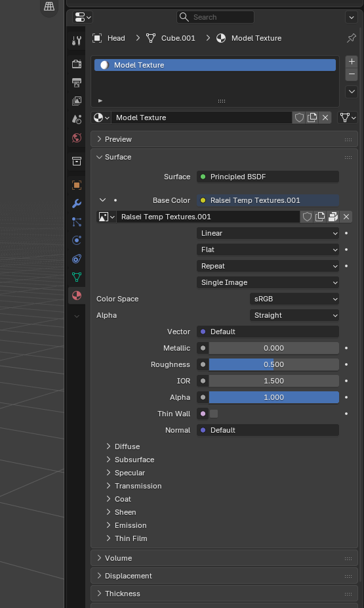Open an image file for the texture

pyautogui.click(x=333, y=217)
